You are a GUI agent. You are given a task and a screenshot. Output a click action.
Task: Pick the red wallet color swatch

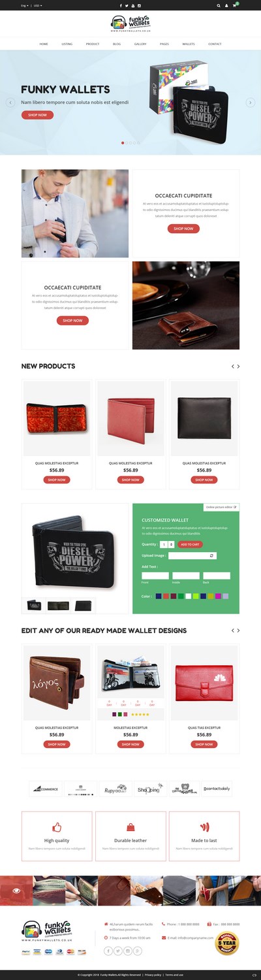pos(166,596)
